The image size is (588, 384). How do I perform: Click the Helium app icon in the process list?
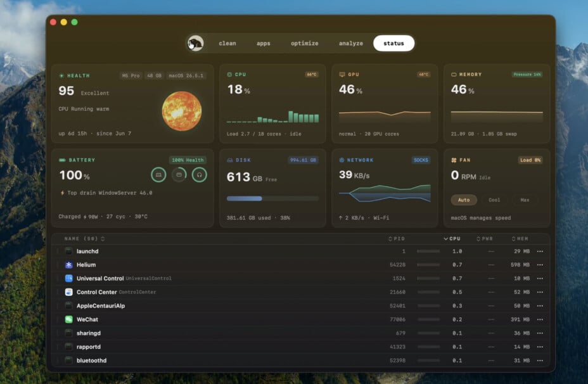click(68, 265)
